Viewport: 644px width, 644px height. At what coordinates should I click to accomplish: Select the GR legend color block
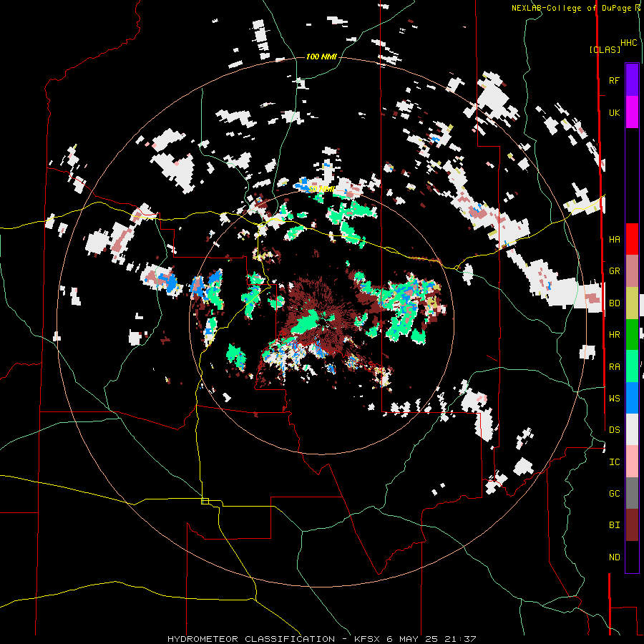[x=632, y=271]
